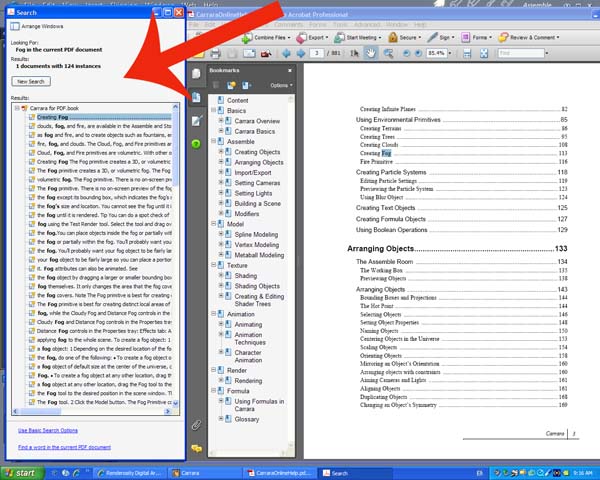This screenshot has height=480, width=600.
Task: Click the Bookmarks navigation panel icon
Action: coord(196,97)
